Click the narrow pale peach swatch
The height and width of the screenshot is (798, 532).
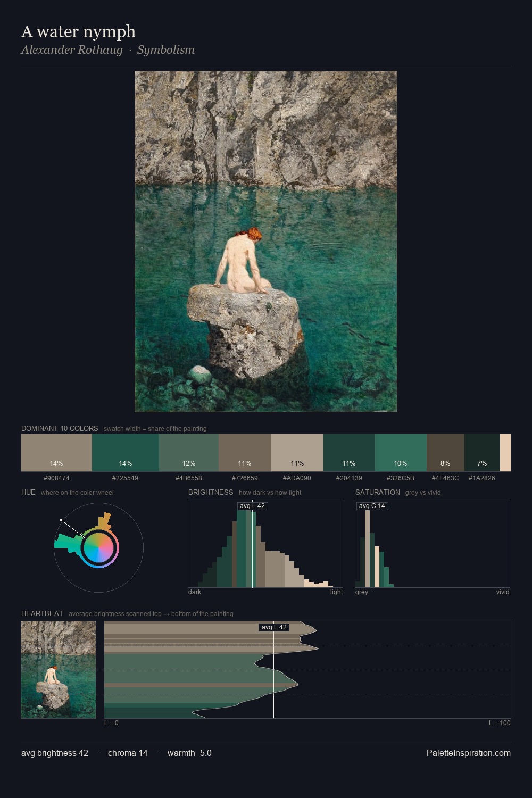(505, 453)
